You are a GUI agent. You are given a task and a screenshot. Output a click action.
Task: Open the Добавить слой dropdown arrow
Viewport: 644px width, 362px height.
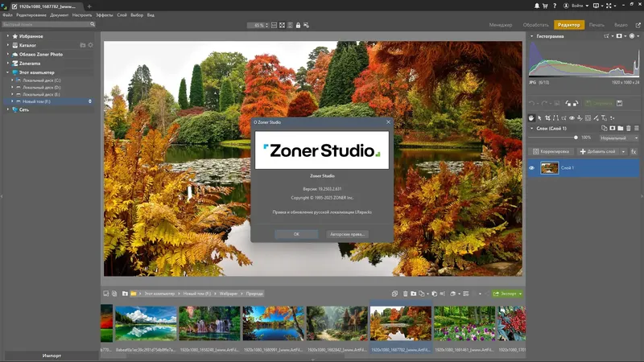pyautogui.click(x=623, y=151)
